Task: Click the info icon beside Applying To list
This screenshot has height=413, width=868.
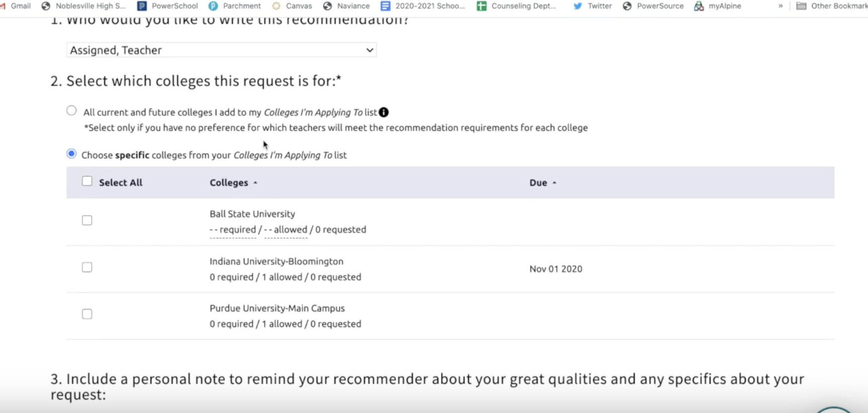Action: tap(384, 112)
